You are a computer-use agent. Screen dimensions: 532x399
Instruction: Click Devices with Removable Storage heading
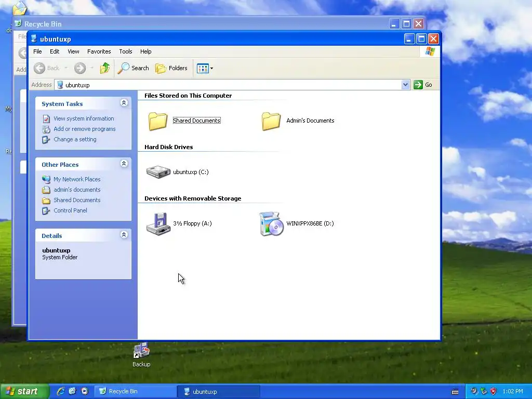tap(193, 198)
